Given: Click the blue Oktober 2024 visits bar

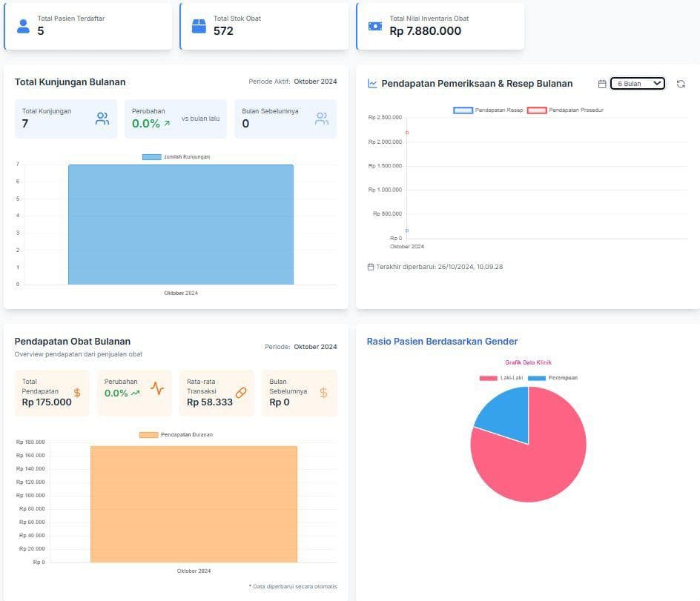Looking at the screenshot, I should (x=181, y=225).
